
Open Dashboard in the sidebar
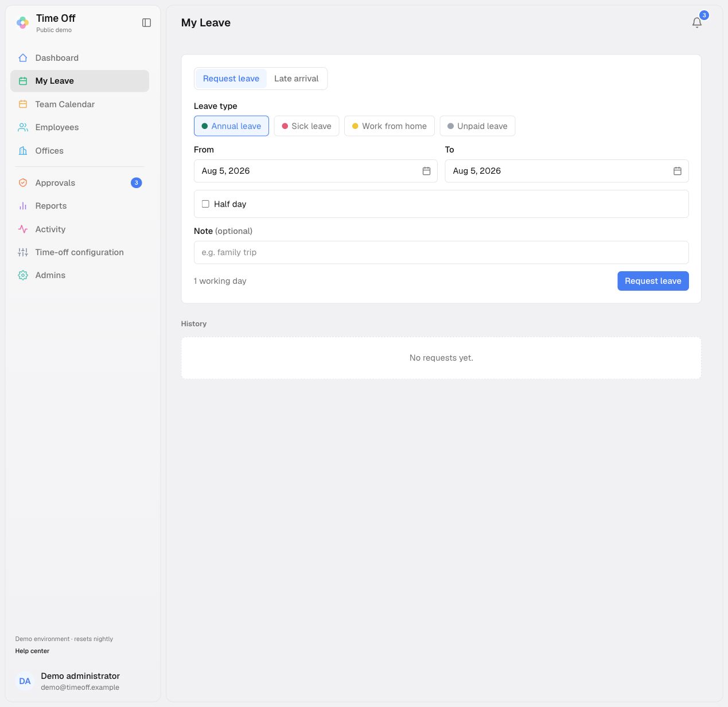(x=80, y=58)
